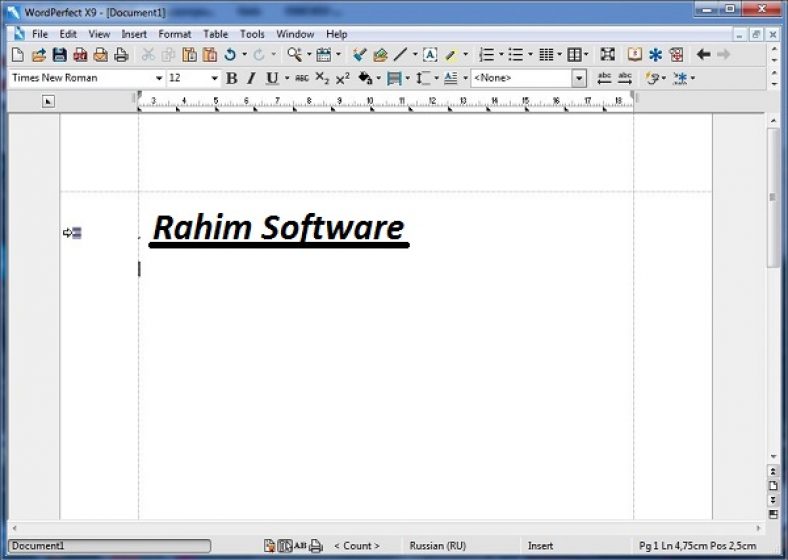Open the Times New Roman font dropdown
Screen dimensions: 788x560
pos(159,78)
